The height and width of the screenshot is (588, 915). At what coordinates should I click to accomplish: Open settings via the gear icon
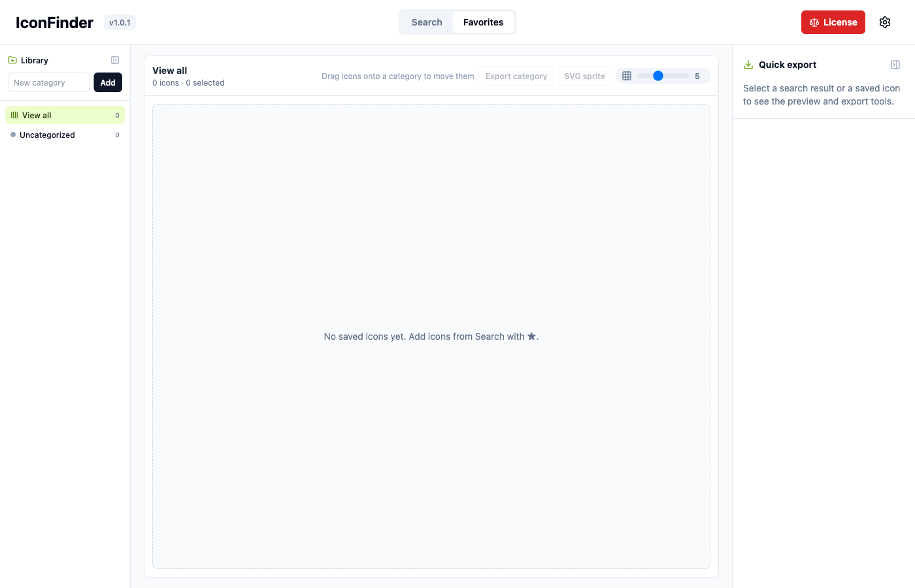point(885,22)
